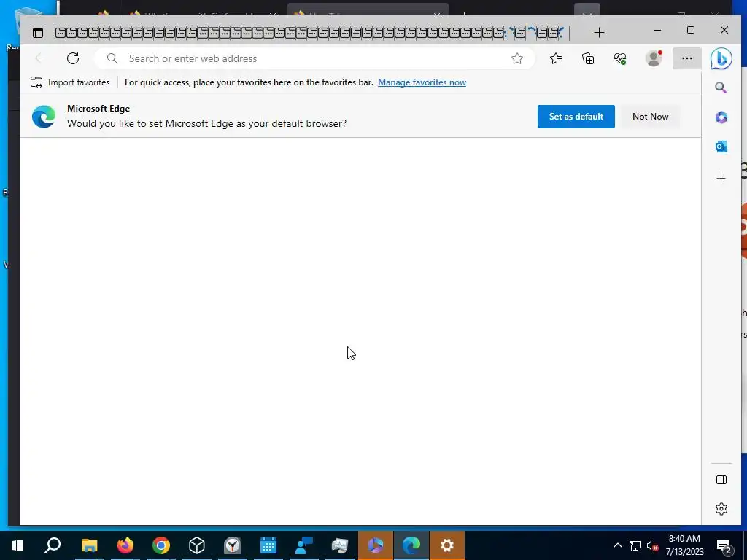Image resolution: width=747 pixels, height=560 pixels.
Task: Open the clock app in taskbar
Action: coord(233,545)
